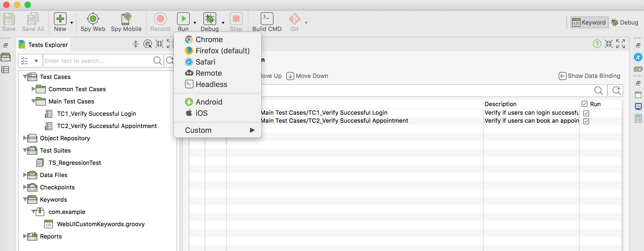Uncheck Run for TC2_Verify Successful Appointment row
644x251 pixels.
click(x=586, y=121)
